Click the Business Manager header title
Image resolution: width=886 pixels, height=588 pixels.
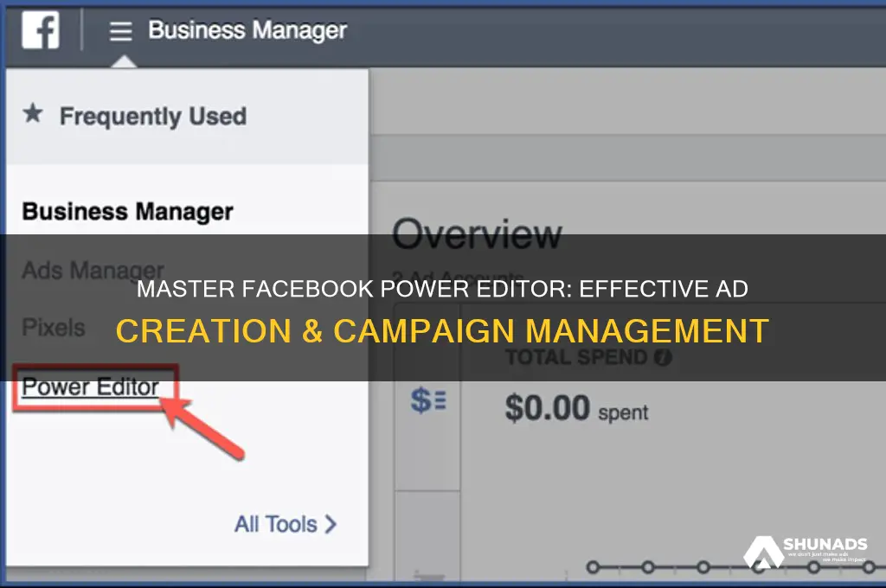click(247, 30)
